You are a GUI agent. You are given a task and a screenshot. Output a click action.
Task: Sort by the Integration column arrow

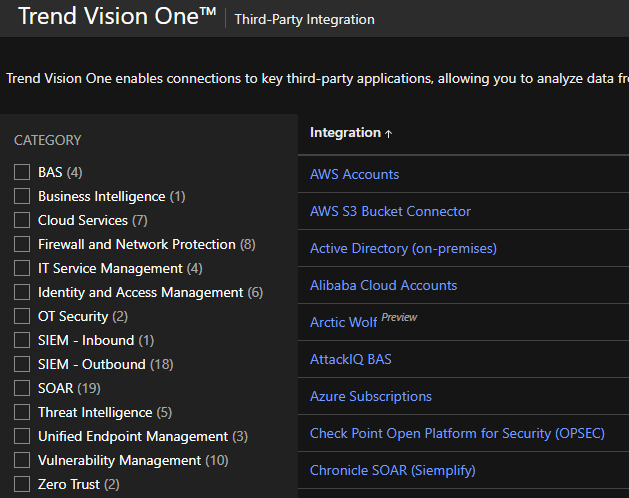(388, 133)
